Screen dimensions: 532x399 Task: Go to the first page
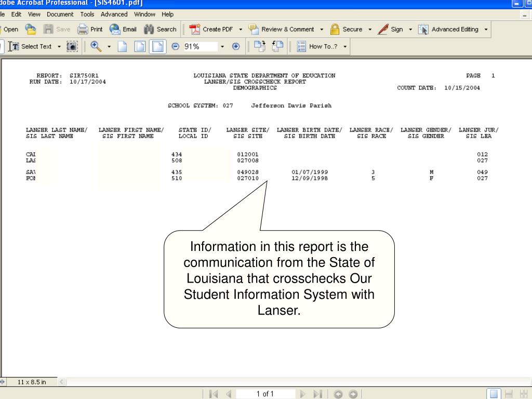214,394
